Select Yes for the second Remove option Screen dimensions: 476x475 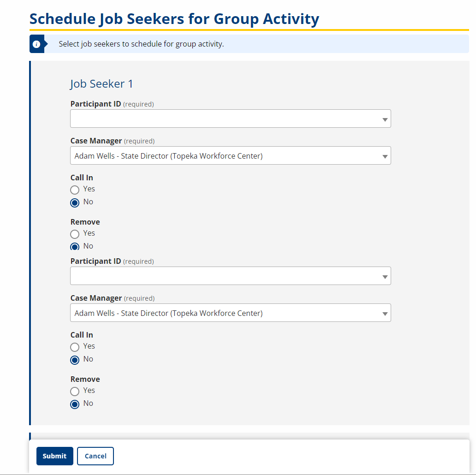[x=75, y=391]
